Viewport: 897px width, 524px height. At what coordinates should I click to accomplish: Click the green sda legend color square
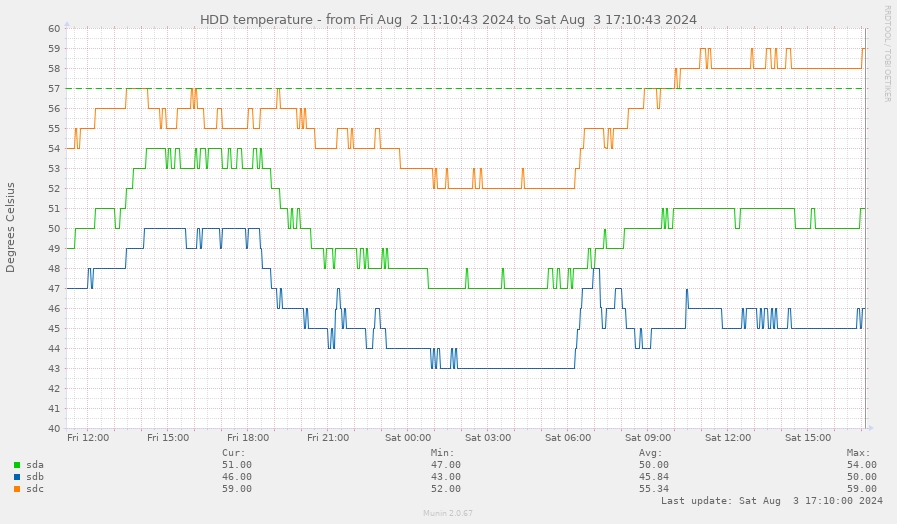pyautogui.click(x=17, y=465)
